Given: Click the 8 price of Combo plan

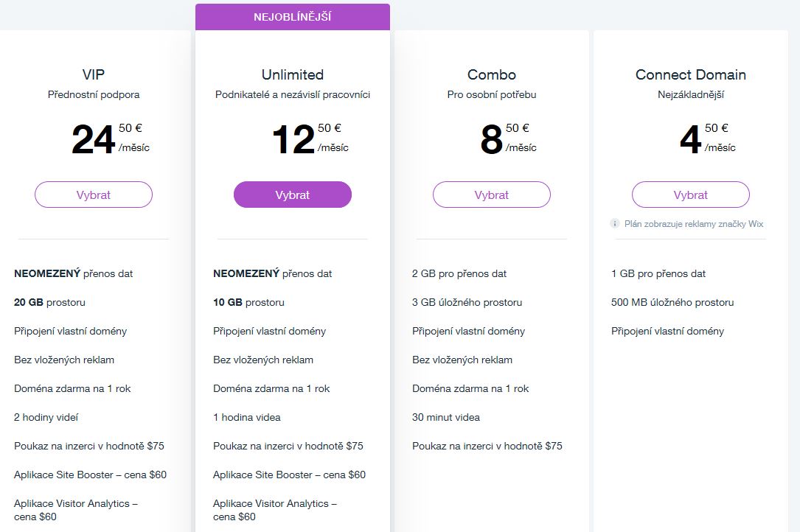Looking at the screenshot, I should 491,140.
